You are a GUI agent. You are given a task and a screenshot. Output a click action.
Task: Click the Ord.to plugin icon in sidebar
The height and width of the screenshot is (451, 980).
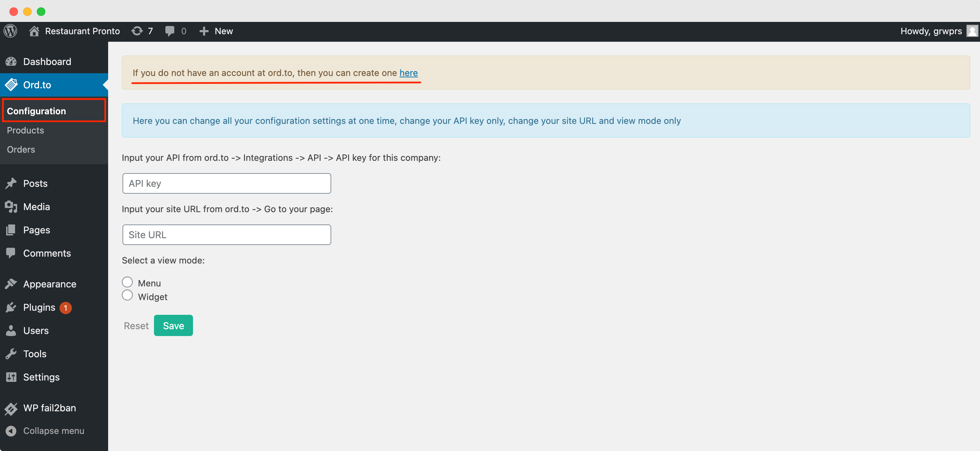[x=12, y=85]
